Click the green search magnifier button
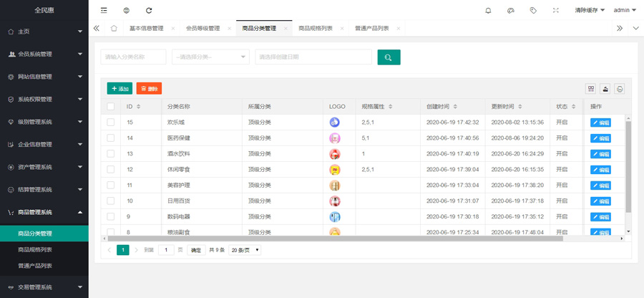This screenshot has height=298, width=644. tap(389, 57)
